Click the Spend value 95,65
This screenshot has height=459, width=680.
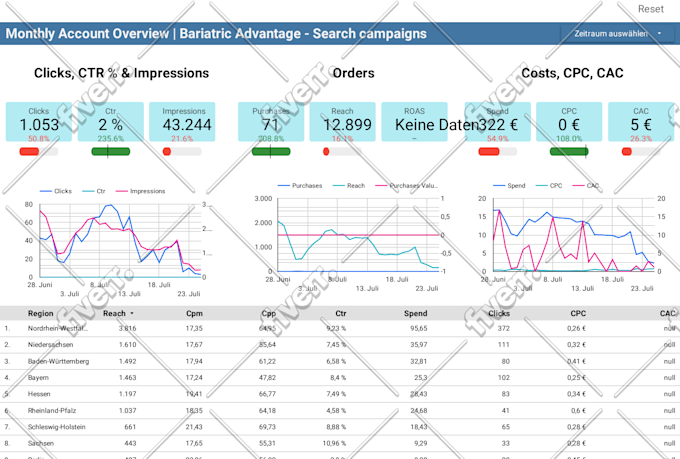418,328
